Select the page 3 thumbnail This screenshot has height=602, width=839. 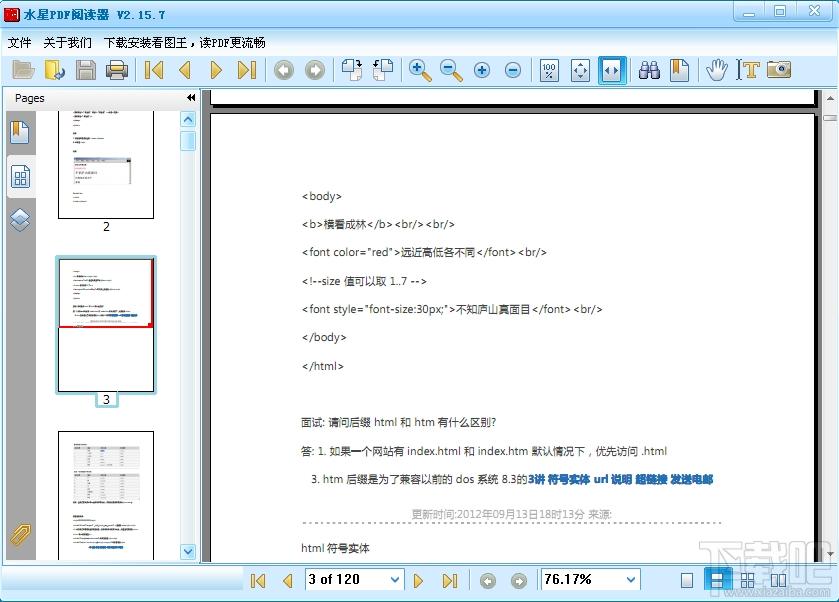click(x=106, y=325)
